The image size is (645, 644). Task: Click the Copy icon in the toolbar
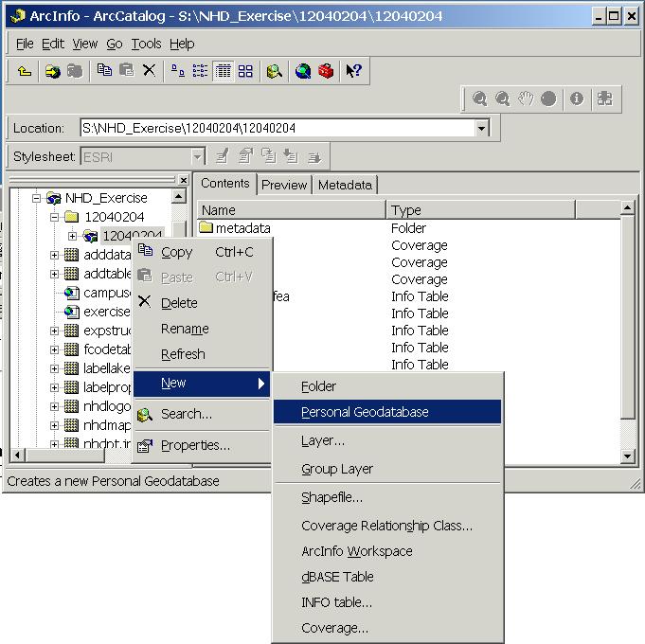click(105, 71)
